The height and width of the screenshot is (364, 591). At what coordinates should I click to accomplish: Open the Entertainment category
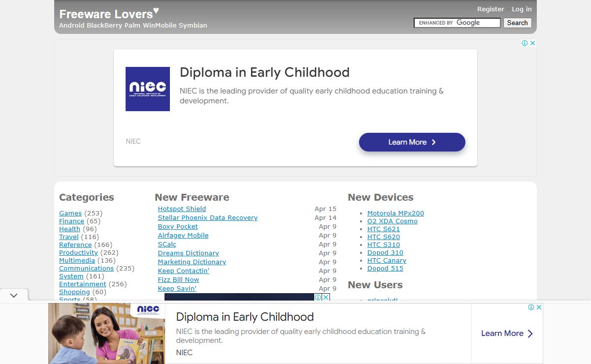(x=83, y=284)
